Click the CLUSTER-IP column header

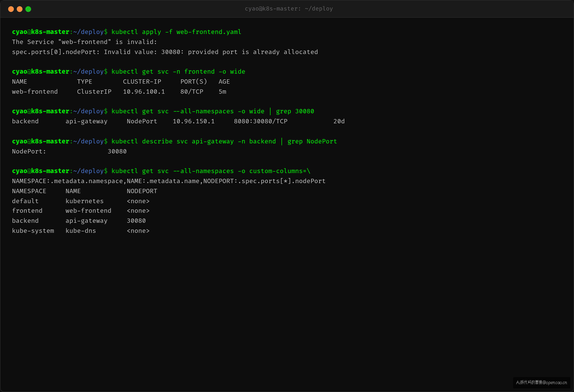click(142, 82)
